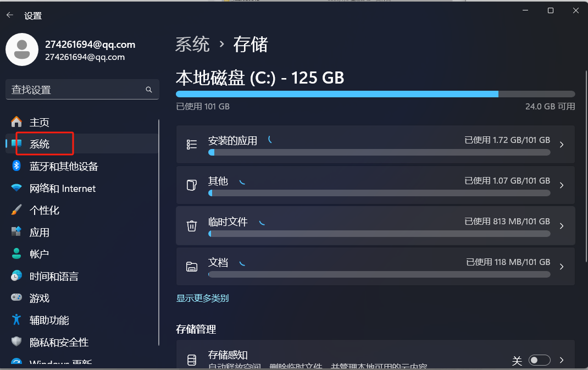Click 系统 in the breadcrumb
The width and height of the screenshot is (588, 370).
[x=192, y=45]
